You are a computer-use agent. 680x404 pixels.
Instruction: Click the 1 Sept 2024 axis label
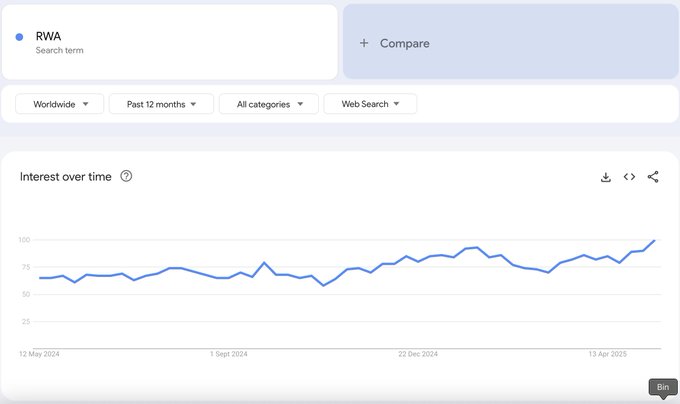tap(228, 354)
